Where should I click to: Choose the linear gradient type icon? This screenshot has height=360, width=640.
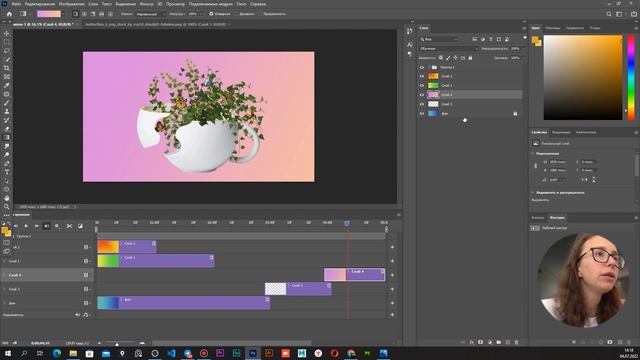76,14
